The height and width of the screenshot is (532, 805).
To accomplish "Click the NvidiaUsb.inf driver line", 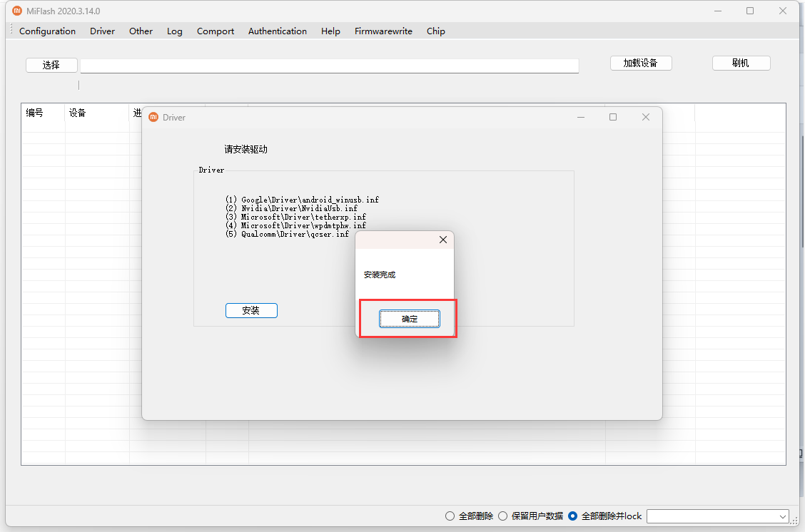I will click(291, 208).
